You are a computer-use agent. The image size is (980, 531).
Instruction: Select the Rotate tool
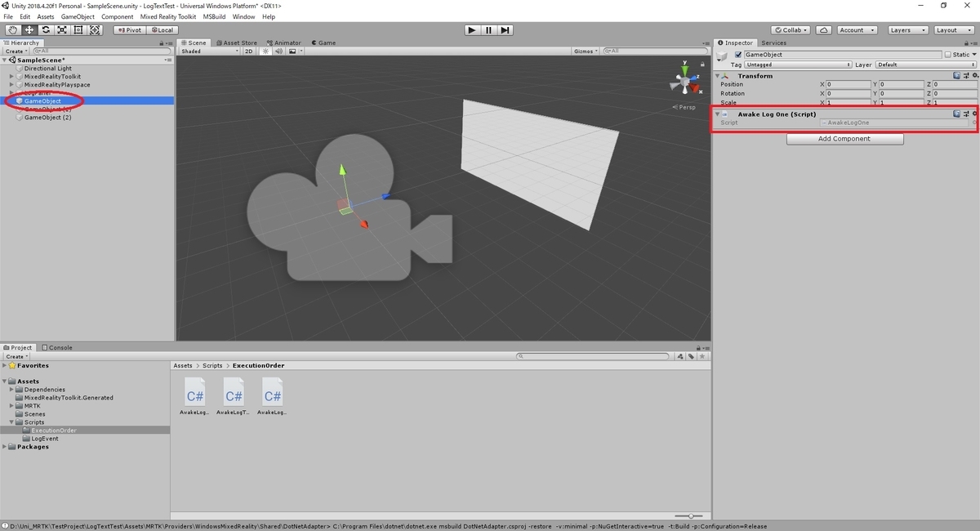point(46,29)
